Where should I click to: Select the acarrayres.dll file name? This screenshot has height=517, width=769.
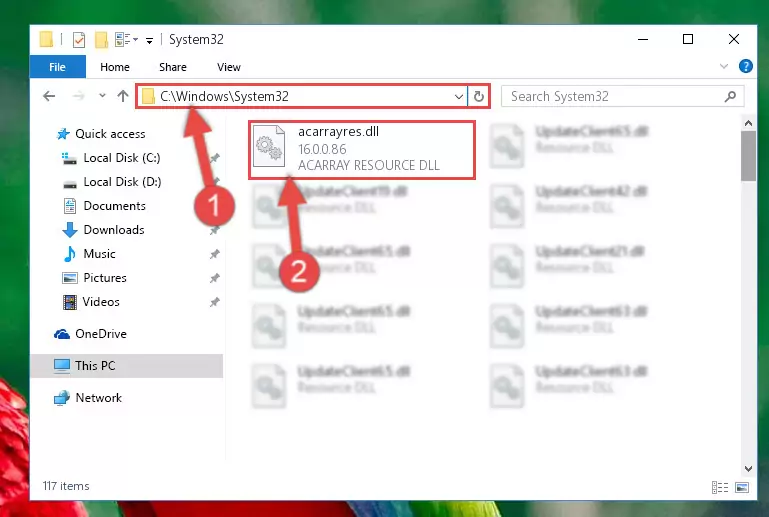tap(338, 131)
